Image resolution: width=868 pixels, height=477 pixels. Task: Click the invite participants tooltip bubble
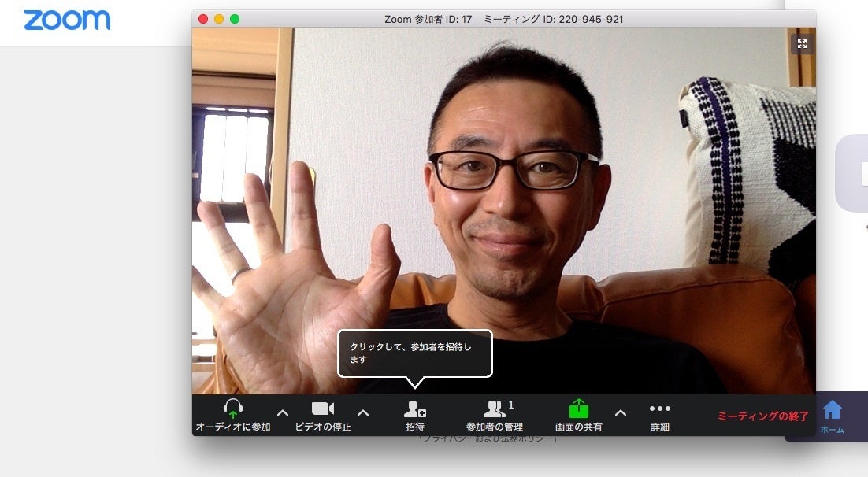[415, 353]
